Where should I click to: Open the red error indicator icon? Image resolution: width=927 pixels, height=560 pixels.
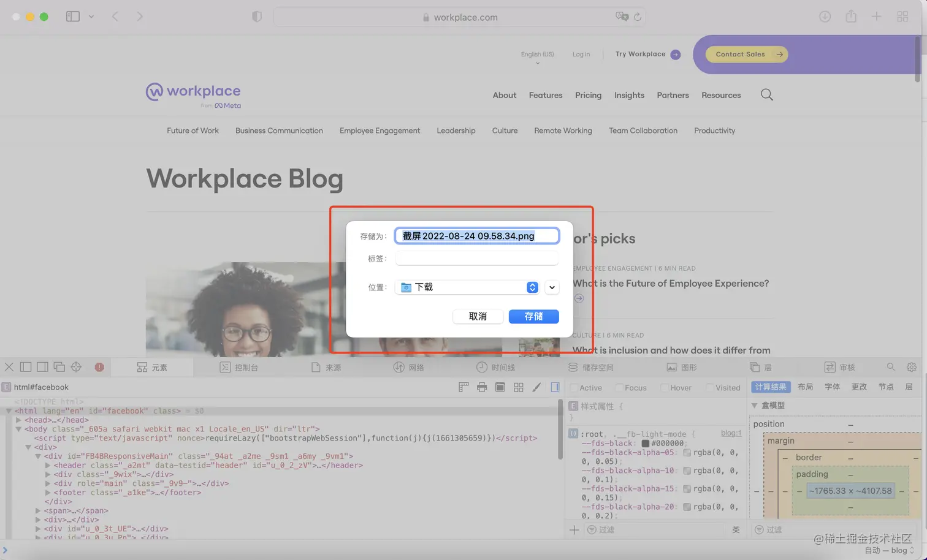click(99, 367)
